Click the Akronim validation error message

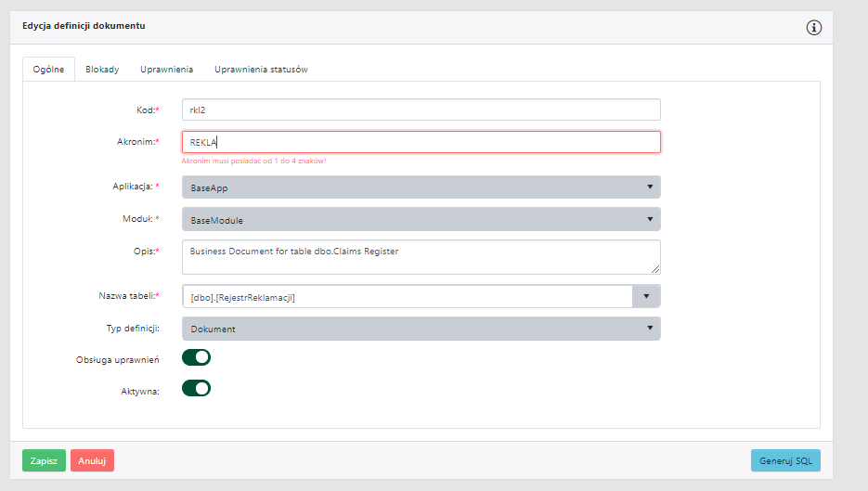pos(253,162)
